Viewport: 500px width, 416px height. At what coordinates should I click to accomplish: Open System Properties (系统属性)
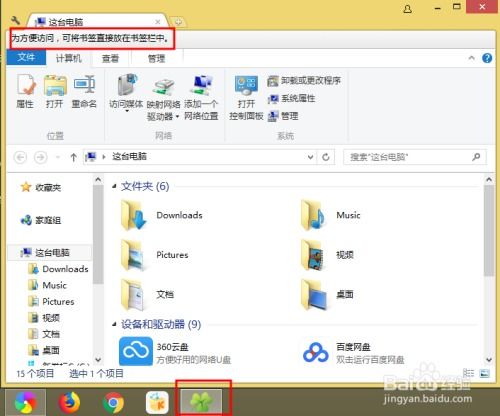(x=291, y=98)
